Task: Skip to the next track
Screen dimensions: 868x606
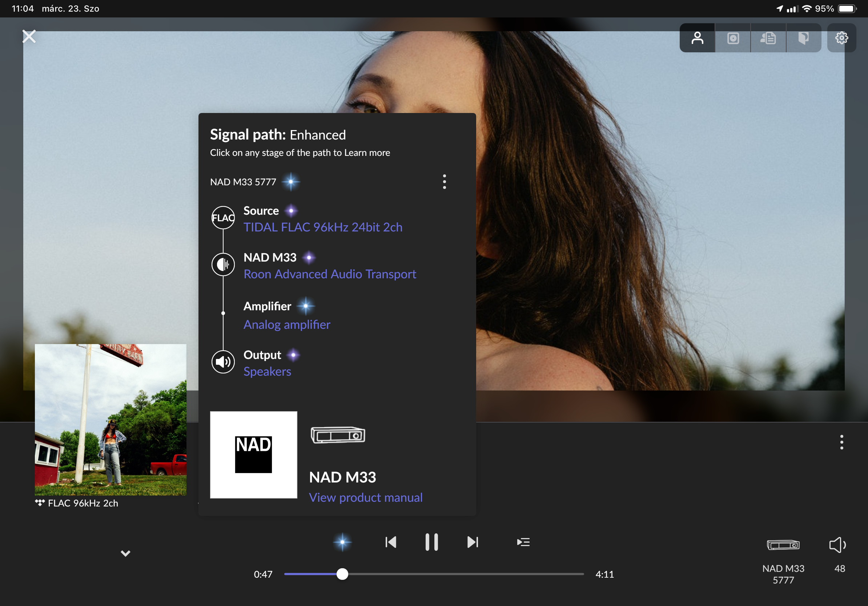Action: [473, 542]
